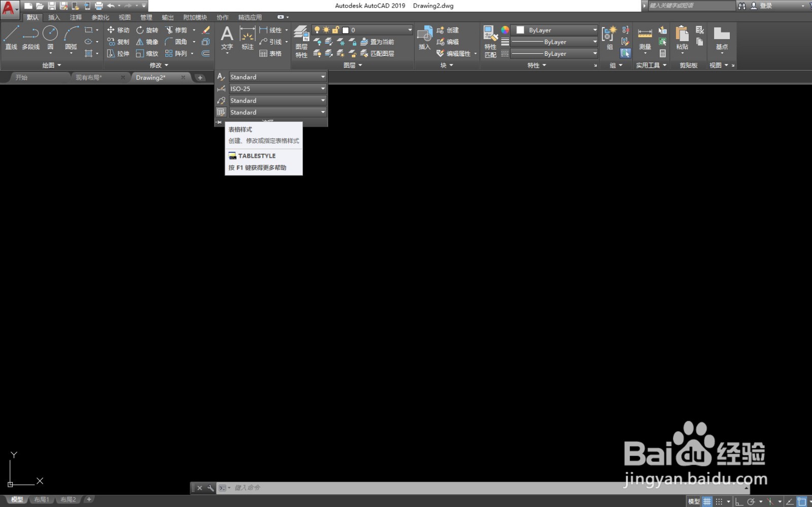
Task: Open the layer 0 dropdown
Action: (362, 30)
